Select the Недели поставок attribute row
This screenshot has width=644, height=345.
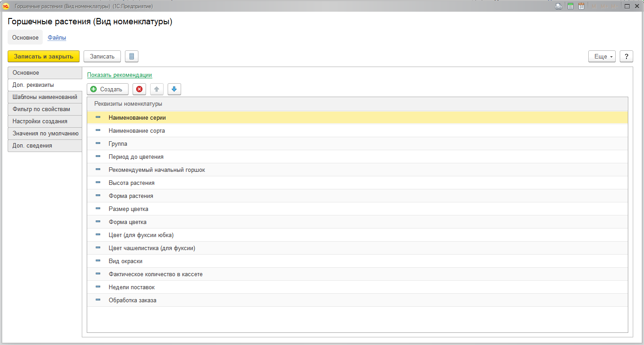[132, 287]
